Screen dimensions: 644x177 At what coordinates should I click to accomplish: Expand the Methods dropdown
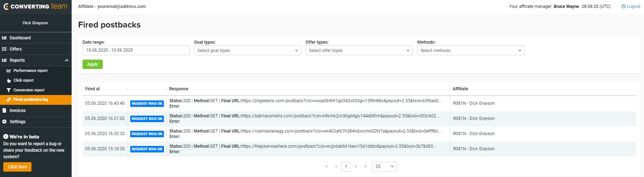[471, 51]
